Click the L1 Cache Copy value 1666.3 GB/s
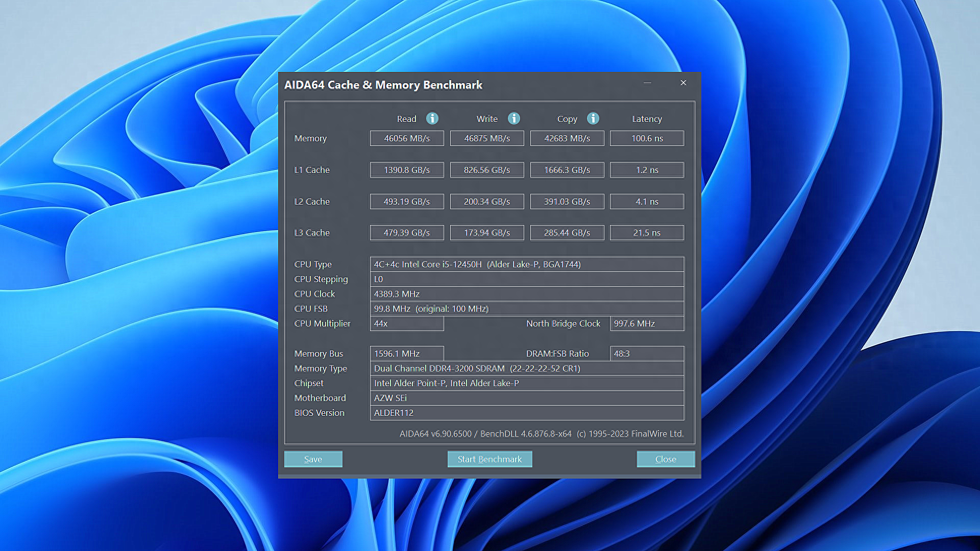980x551 pixels. pos(567,170)
